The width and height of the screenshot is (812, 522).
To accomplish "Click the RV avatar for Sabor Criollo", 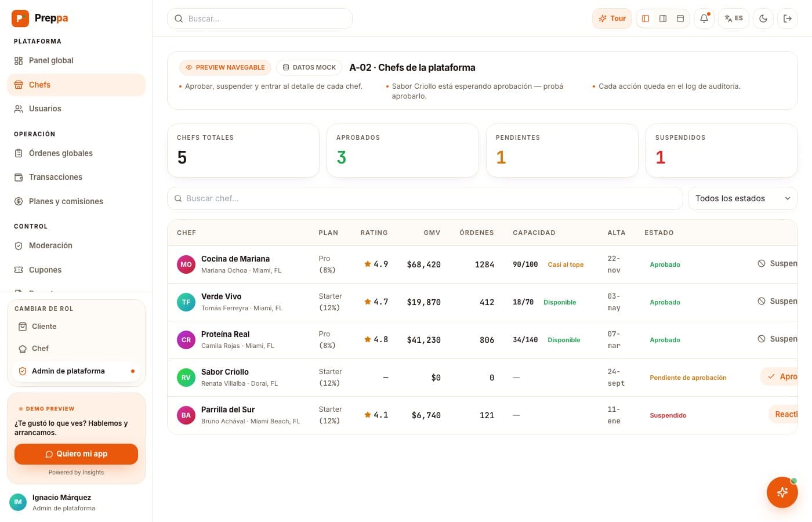I will click(186, 378).
